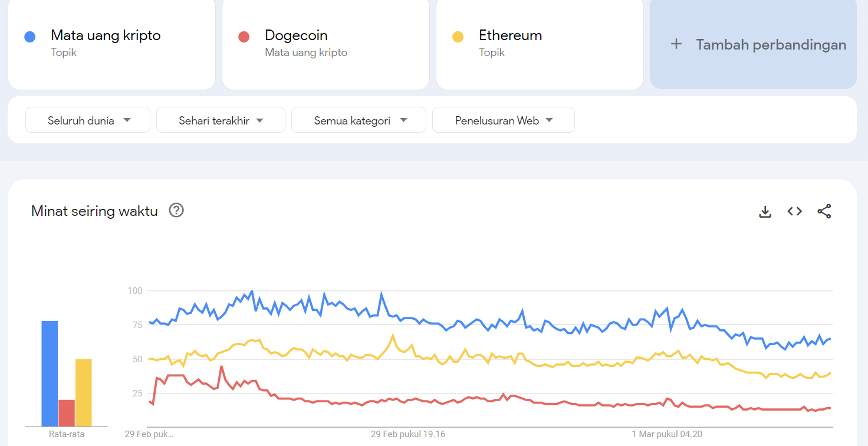868x446 pixels.
Task: Click the yellow Ethereum average bar
Action: coord(84,392)
